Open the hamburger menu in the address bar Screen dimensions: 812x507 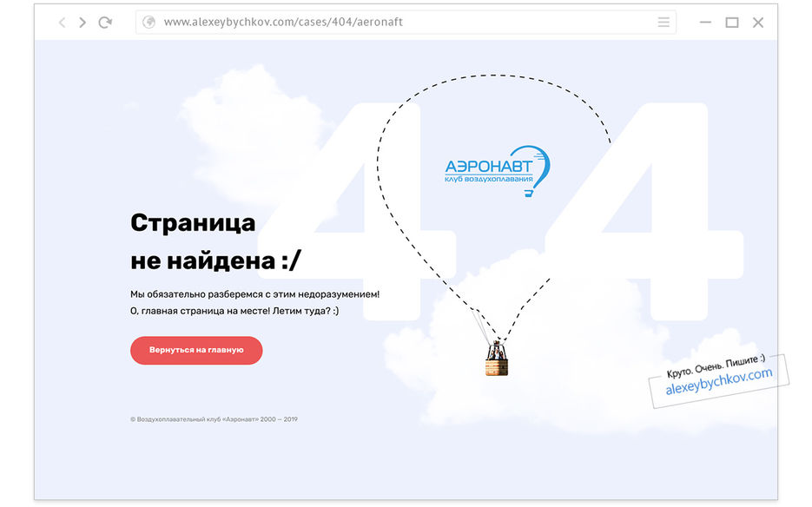coord(663,23)
